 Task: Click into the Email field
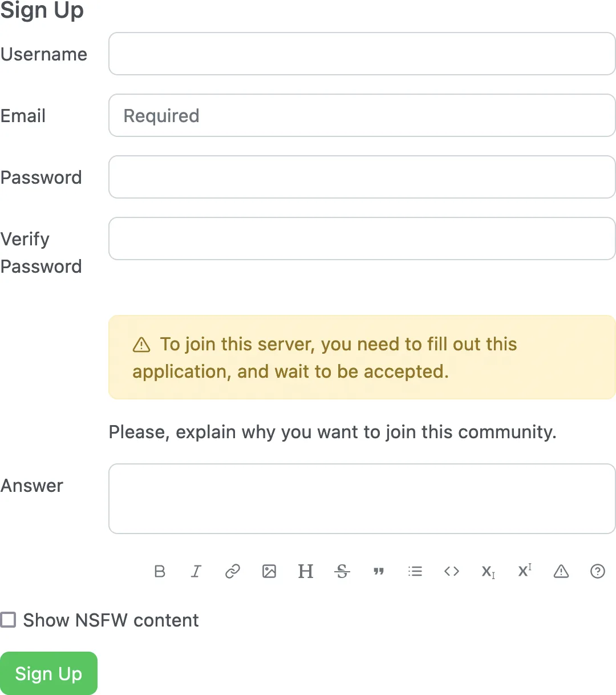point(362,115)
